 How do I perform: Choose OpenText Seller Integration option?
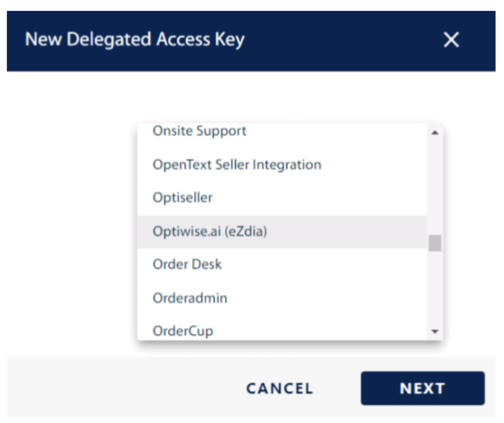pos(237,165)
